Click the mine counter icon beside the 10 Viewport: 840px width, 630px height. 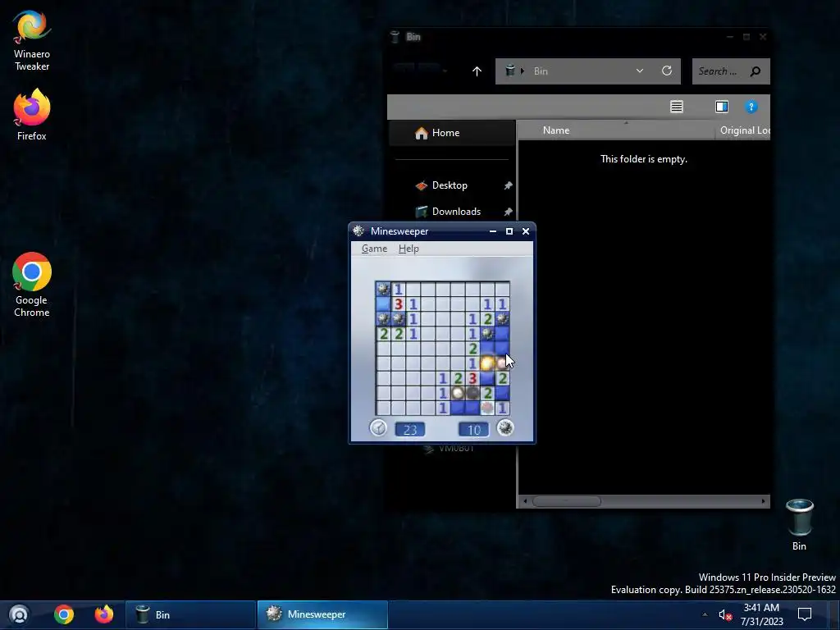click(505, 428)
